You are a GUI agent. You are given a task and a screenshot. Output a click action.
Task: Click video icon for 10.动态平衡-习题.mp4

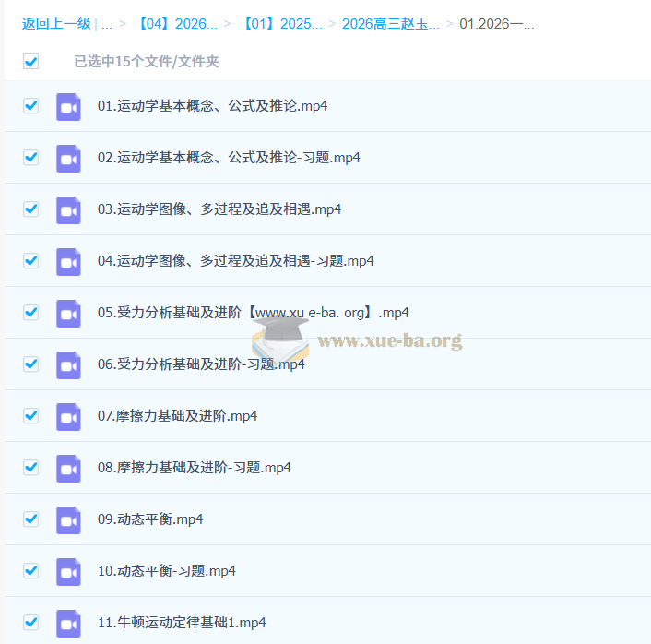pyautogui.click(x=68, y=571)
